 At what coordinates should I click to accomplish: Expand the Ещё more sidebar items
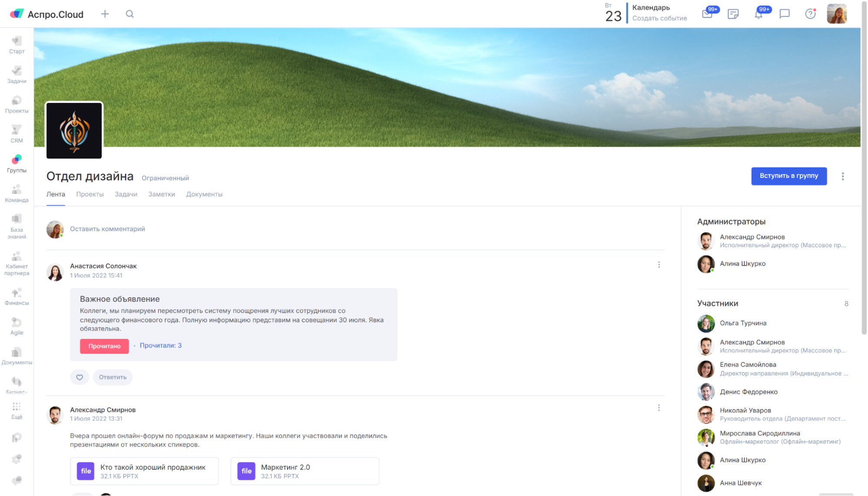click(x=17, y=410)
